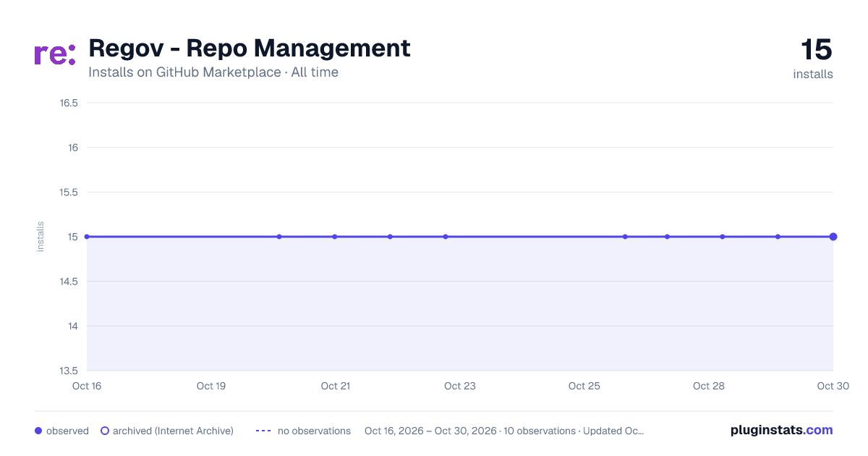Click the "15.5" y-axis label

click(x=69, y=193)
